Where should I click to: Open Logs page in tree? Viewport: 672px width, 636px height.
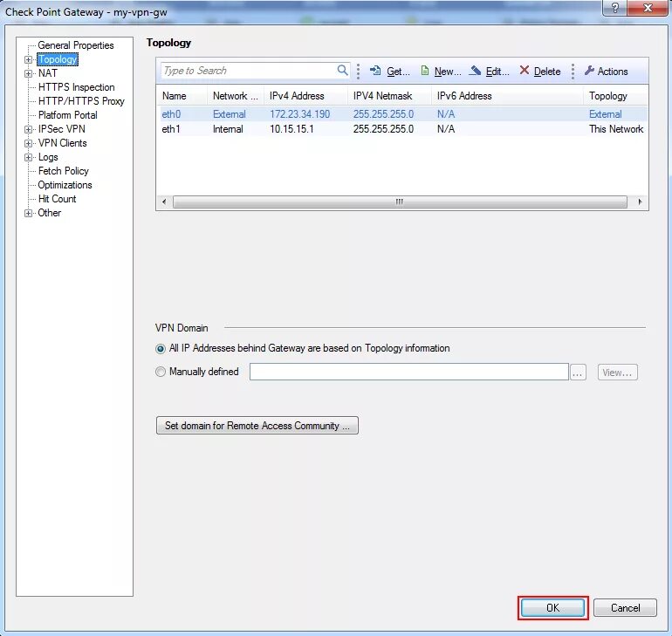[x=48, y=157]
